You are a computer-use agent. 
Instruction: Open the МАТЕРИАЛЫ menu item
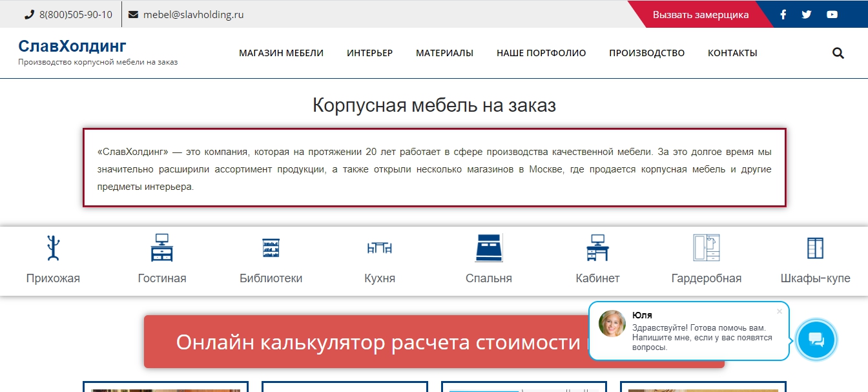click(x=444, y=53)
